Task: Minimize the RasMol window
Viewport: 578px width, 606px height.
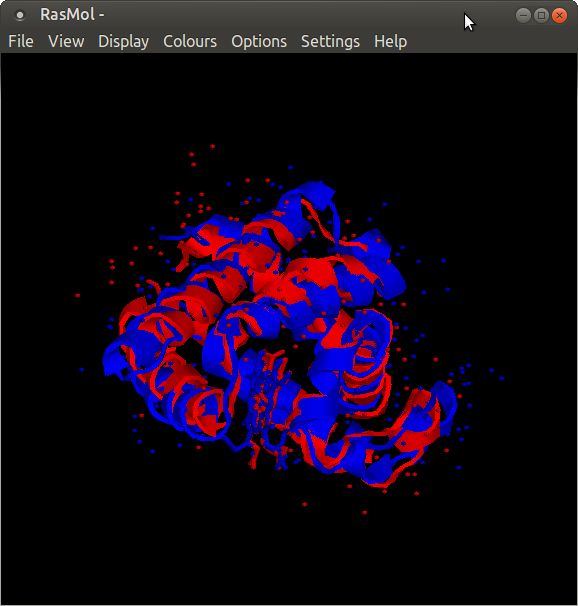Action: tap(523, 15)
